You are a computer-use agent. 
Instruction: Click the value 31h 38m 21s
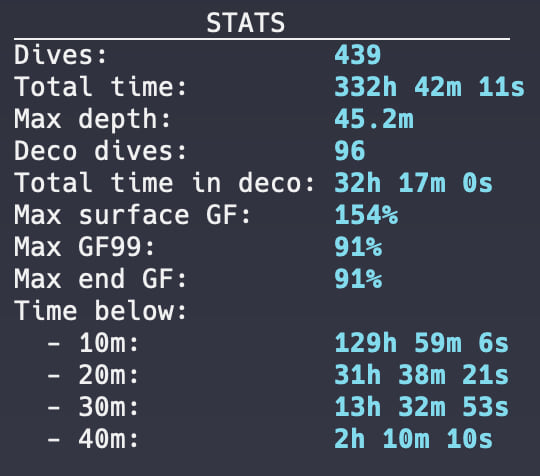pyautogui.click(x=422, y=375)
